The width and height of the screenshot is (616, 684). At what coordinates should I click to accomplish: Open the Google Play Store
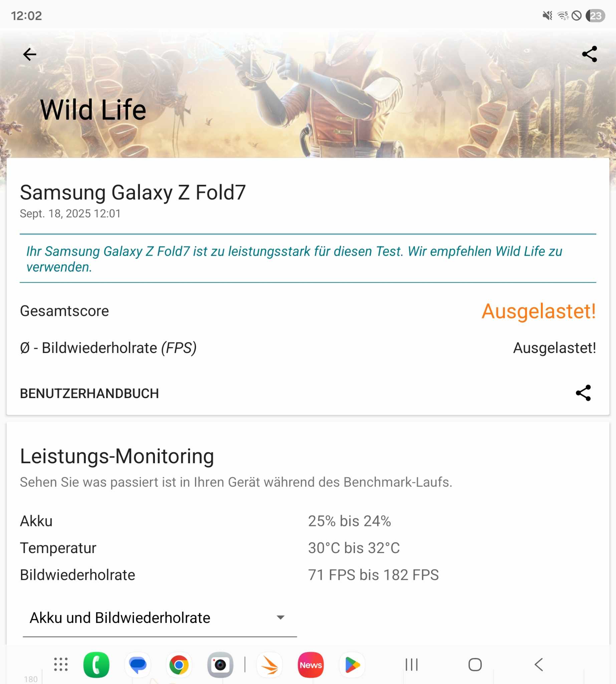coord(352,665)
